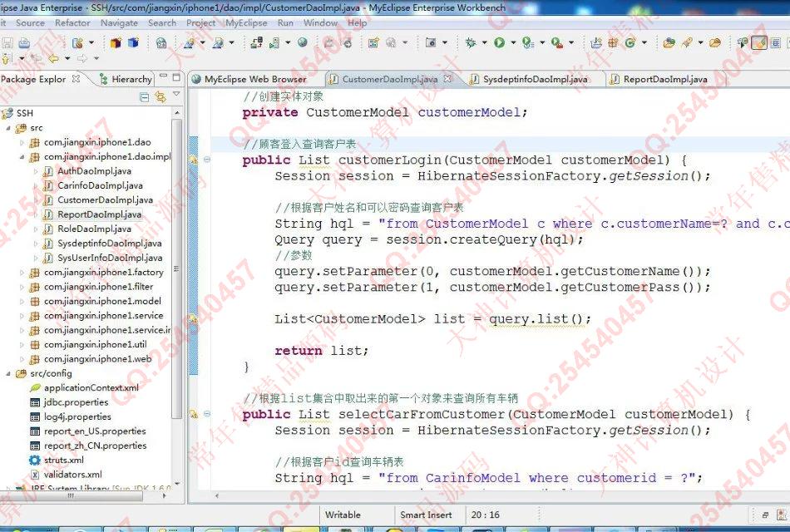The height and width of the screenshot is (532, 790).
Task: Click the Print icon in toolbar
Action: tap(23, 43)
